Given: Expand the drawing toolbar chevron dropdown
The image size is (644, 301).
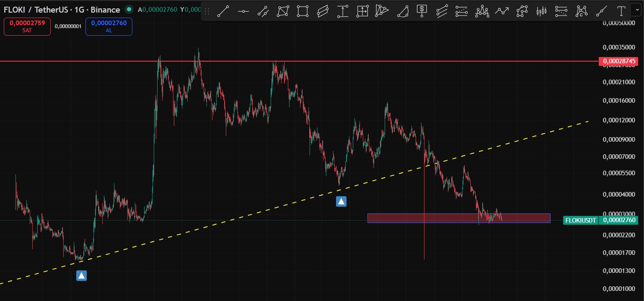Looking at the screenshot, I should (638, 10).
